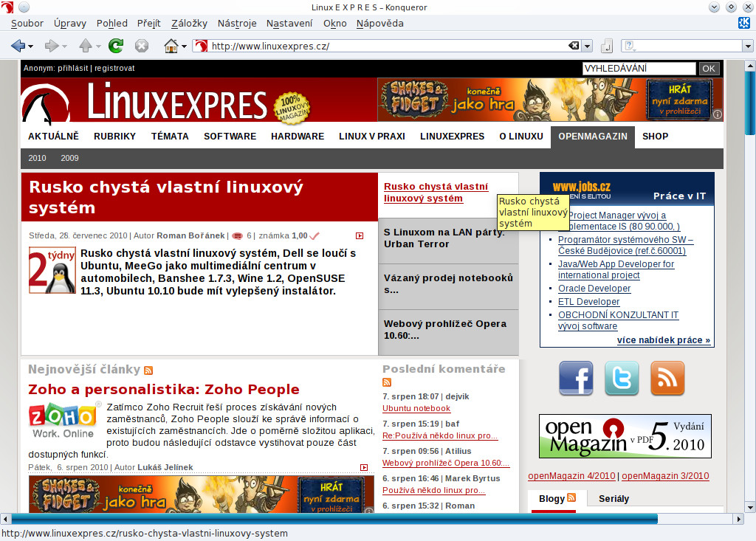
Task: Open the Úpravy menu
Action: click(x=70, y=23)
